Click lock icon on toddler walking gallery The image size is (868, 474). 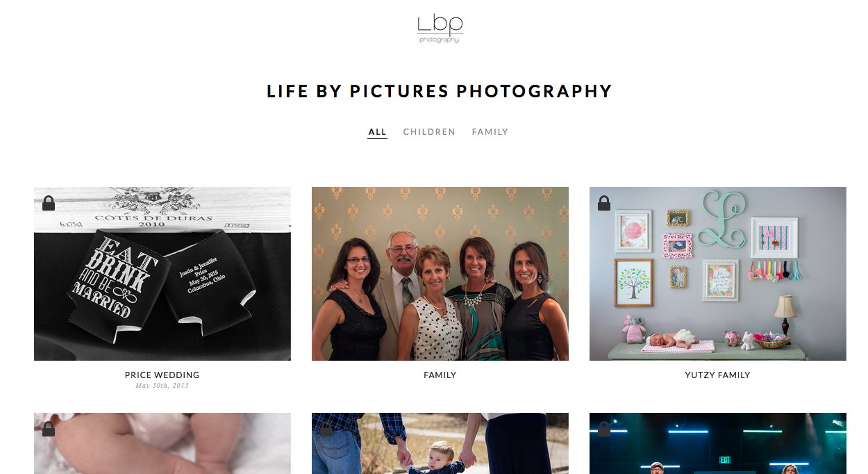326,429
